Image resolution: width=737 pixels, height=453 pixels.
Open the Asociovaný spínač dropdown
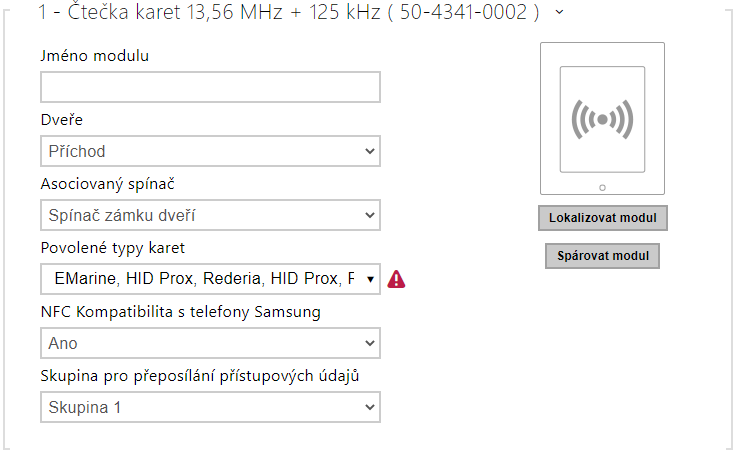211,215
